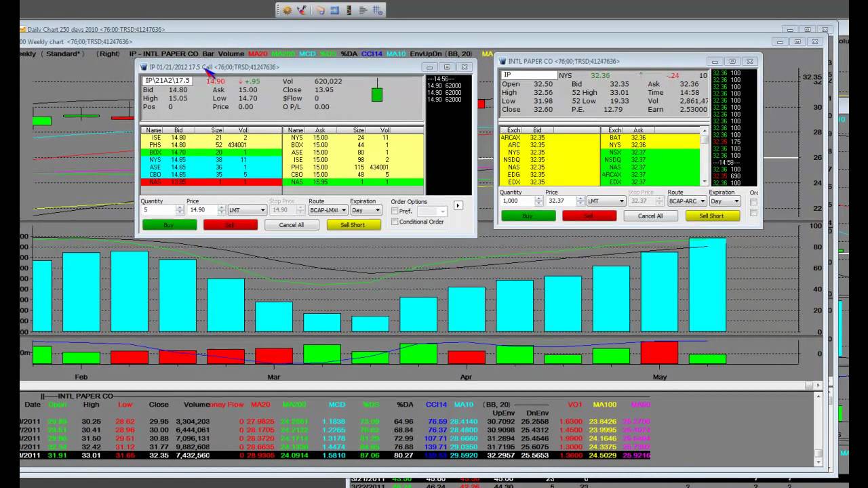Open the gear settings icon in floating toolbar

point(287,10)
